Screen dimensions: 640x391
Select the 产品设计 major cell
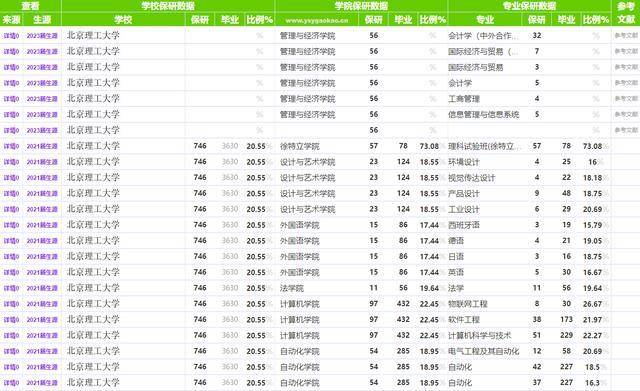(464, 193)
